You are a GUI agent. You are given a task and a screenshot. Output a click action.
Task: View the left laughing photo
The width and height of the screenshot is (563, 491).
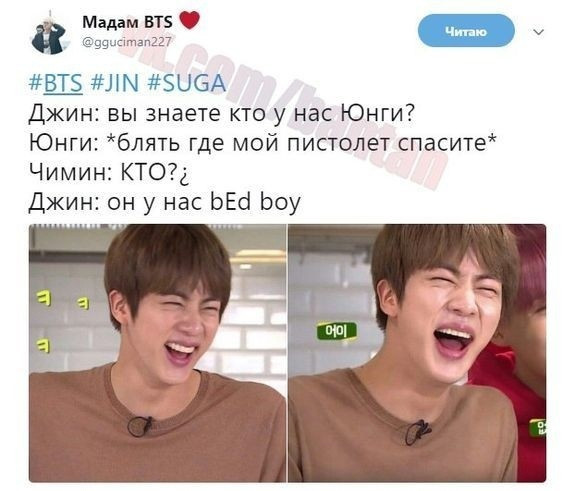click(157, 353)
